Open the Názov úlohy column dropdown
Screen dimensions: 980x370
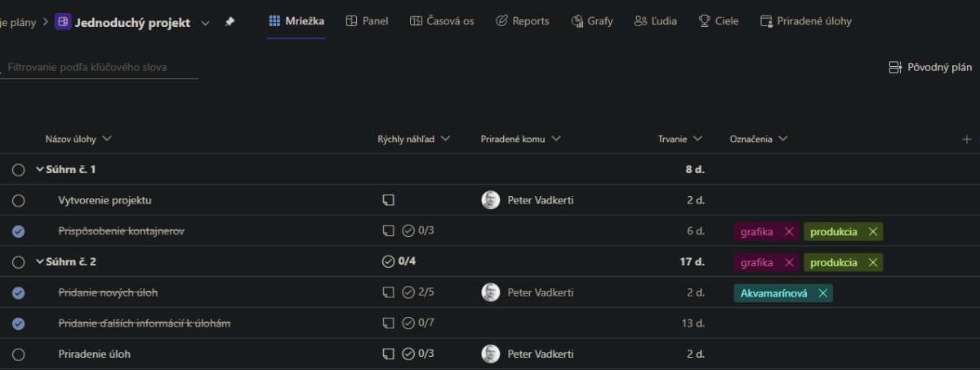[x=107, y=139]
